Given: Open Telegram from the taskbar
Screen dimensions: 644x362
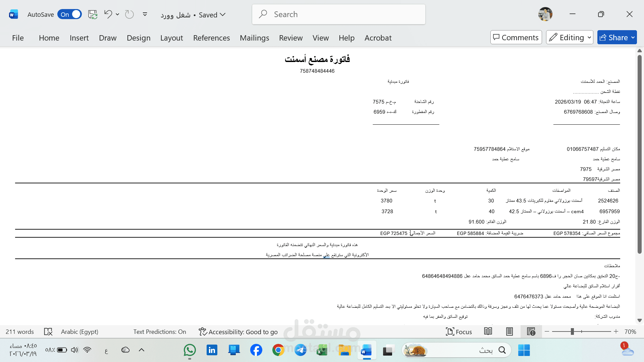Looking at the screenshot, I should (301, 350).
